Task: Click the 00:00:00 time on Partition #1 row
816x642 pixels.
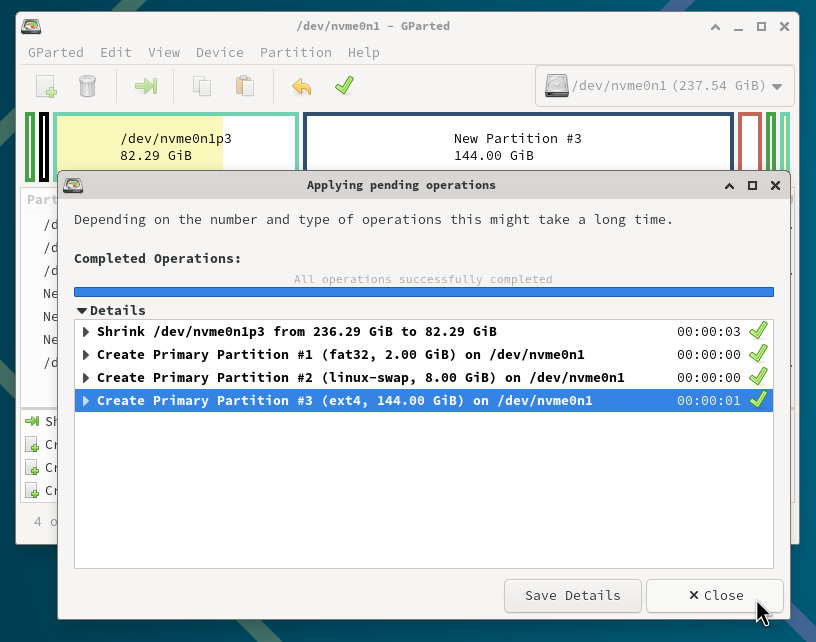Action: 708,355
